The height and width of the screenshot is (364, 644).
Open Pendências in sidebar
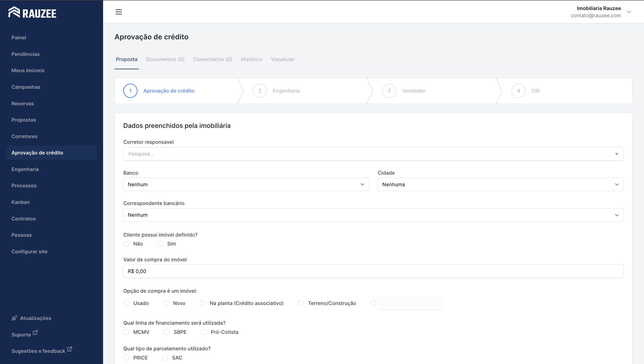[25, 54]
